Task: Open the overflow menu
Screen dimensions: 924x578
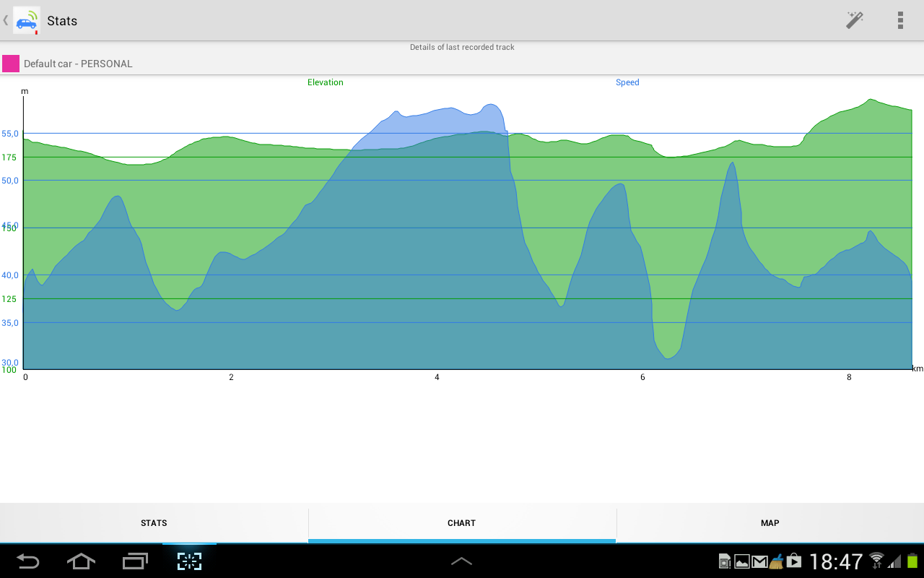Action: (900, 20)
